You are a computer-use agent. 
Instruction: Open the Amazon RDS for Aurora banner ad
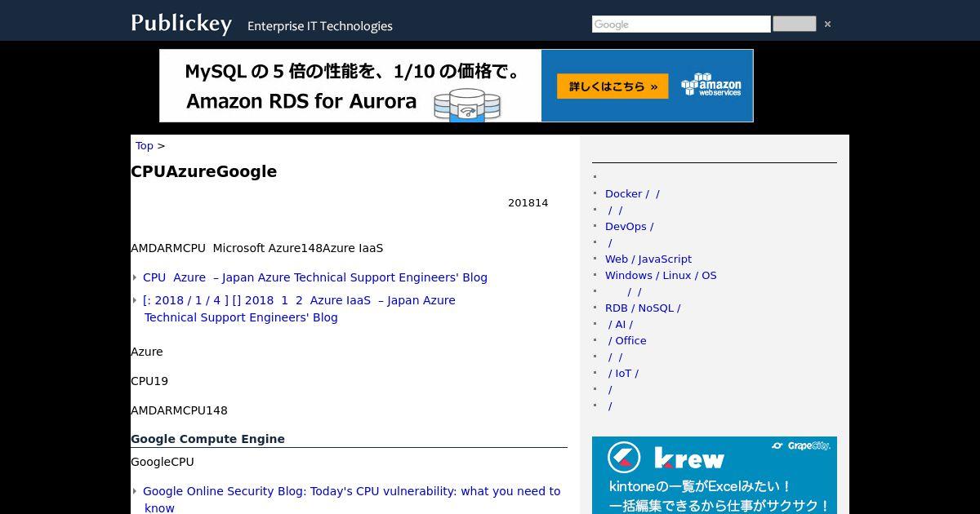(456, 86)
